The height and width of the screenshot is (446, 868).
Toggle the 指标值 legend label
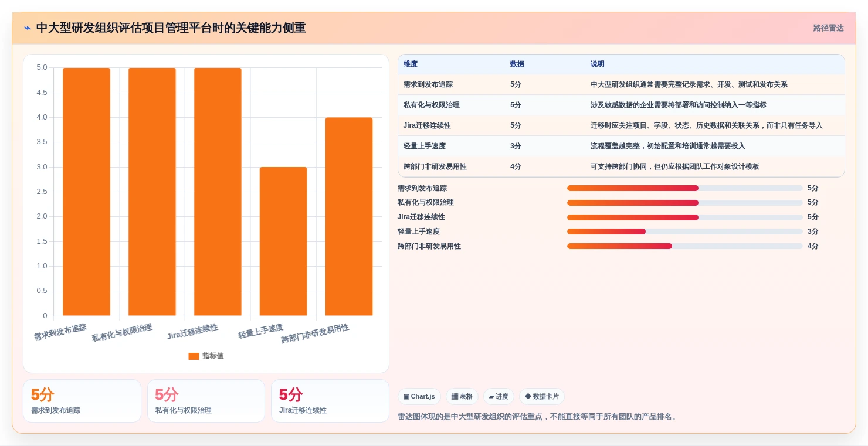pyautogui.click(x=213, y=356)
